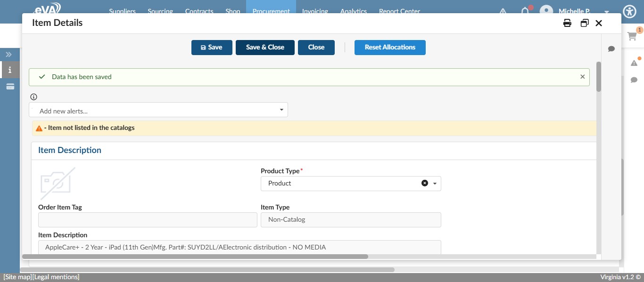
Task: Click the print icon in Item Details header
Action: tap(567, 23)
